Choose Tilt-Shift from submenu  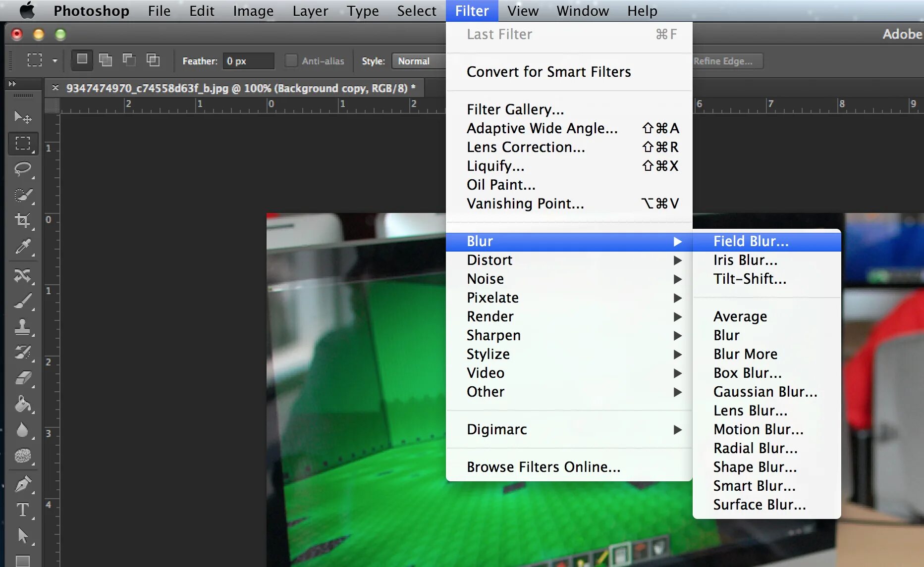(x=766, y=279)
